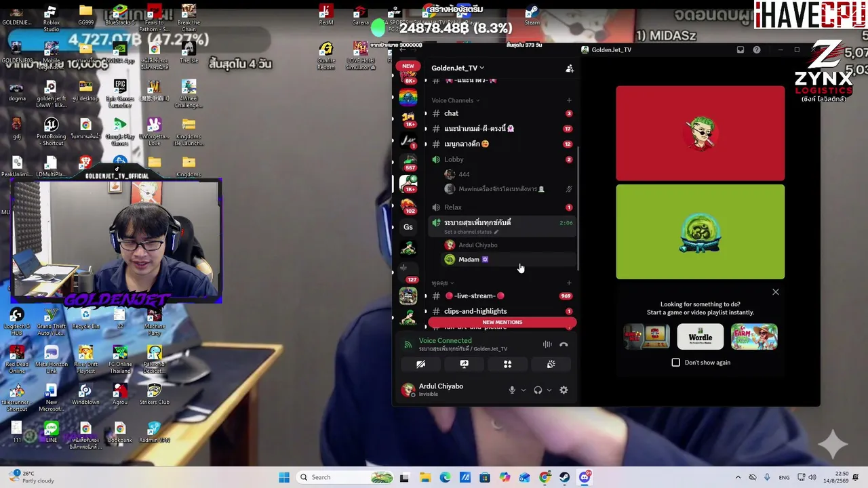Screen dimensions: 868x488
Task: Open Discord help icon in title bar
Action: 757,49
